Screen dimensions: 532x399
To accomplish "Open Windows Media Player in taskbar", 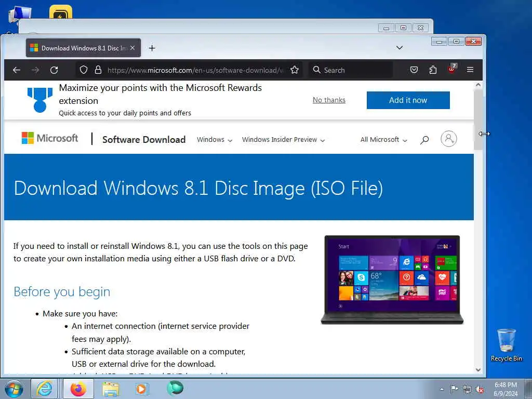I will click(142, 389).
